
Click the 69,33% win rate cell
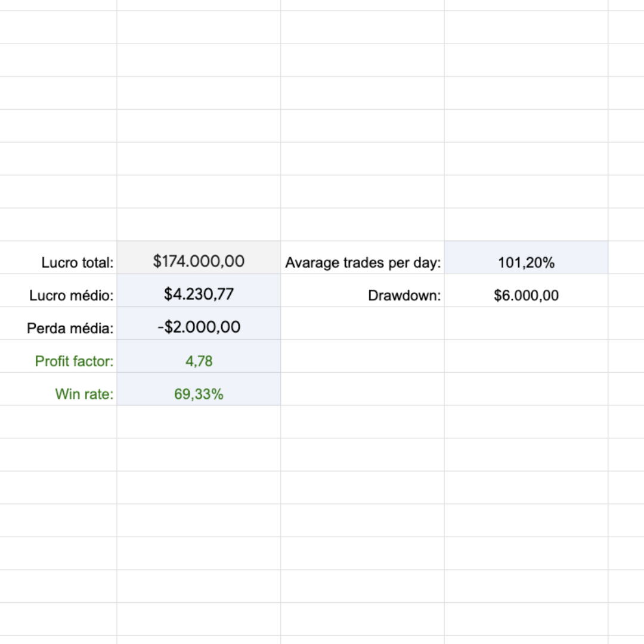tap(199, 394)
